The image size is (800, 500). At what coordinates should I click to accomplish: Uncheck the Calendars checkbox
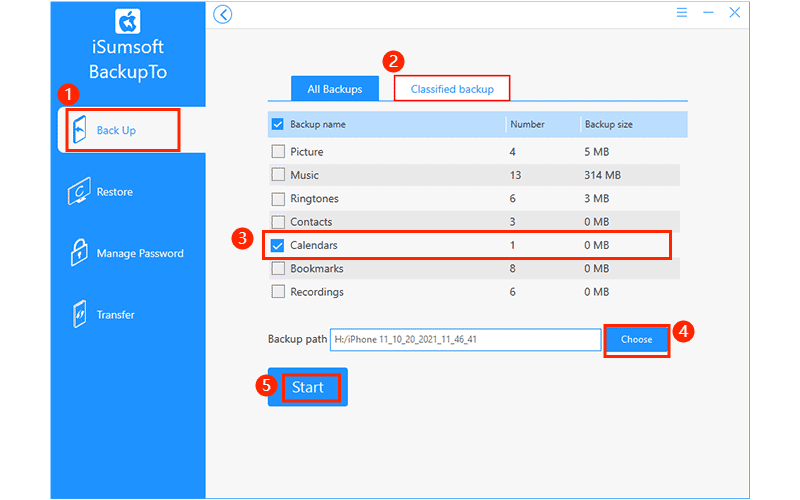pos(278,245)
